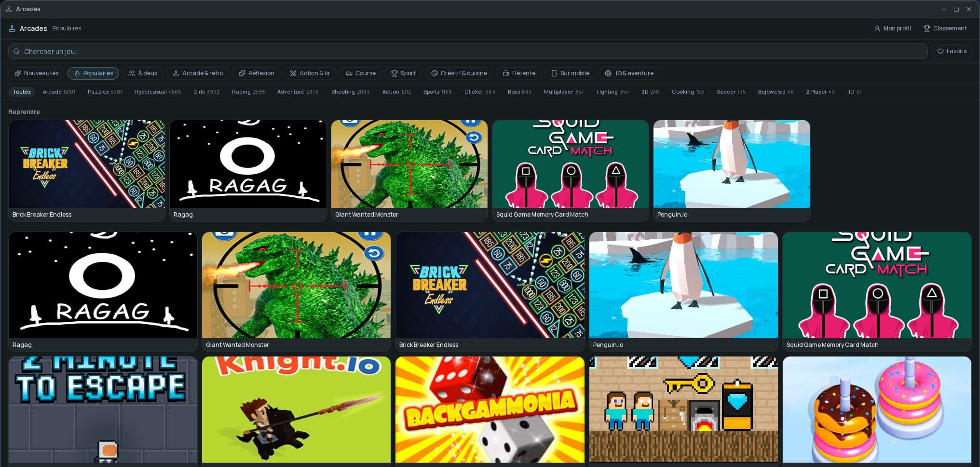Resume Brick Breaker Endless in Reprendre row
Screen dimensions: 980x467
[x=87, y=171]
